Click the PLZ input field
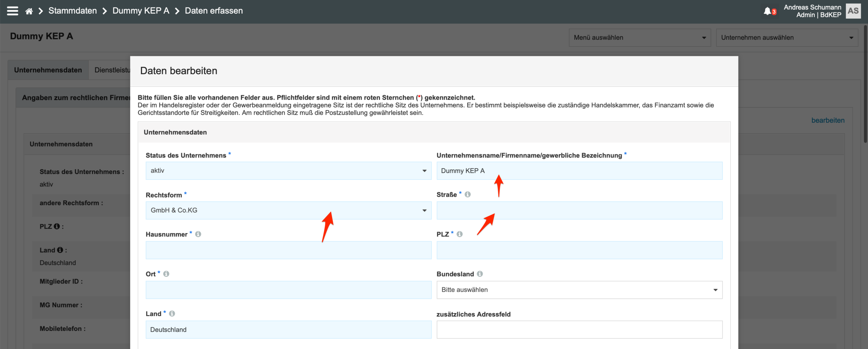 coord(579,250)
